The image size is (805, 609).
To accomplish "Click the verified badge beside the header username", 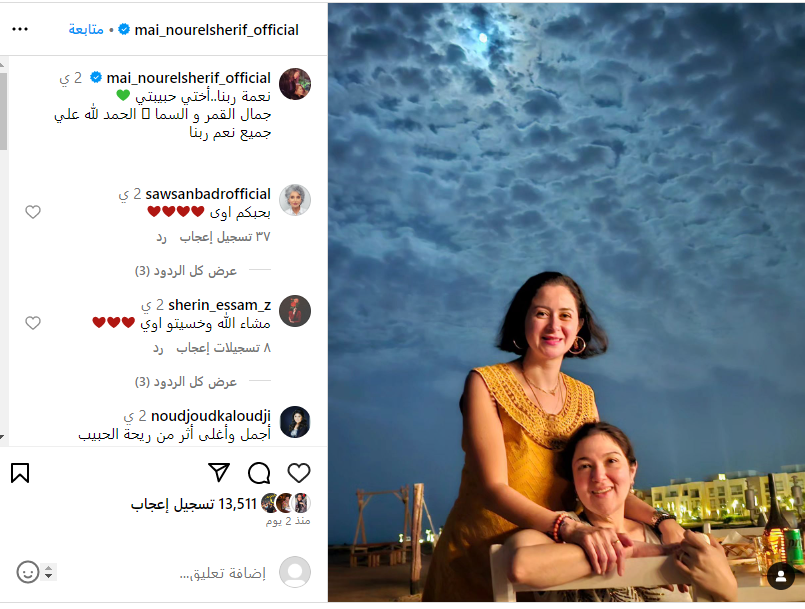I will click(124, 30).
